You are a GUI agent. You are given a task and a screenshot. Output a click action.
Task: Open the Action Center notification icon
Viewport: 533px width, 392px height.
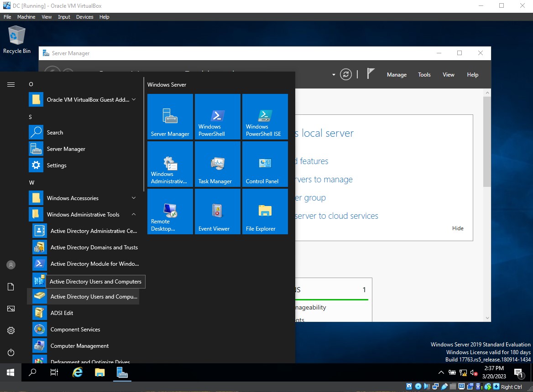518,373
